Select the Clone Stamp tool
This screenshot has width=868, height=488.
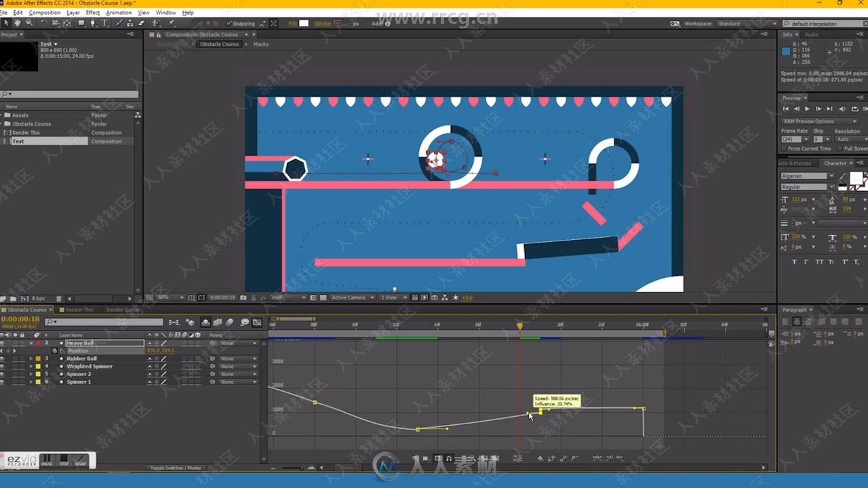[130, 23]
